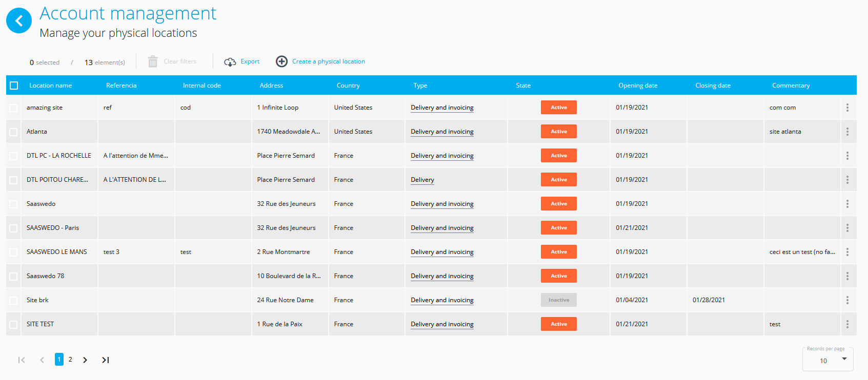Screen dimensions: 868x380
Task: Open the three-dot menu for Site brk row
Action: click(x=847, y=300)
